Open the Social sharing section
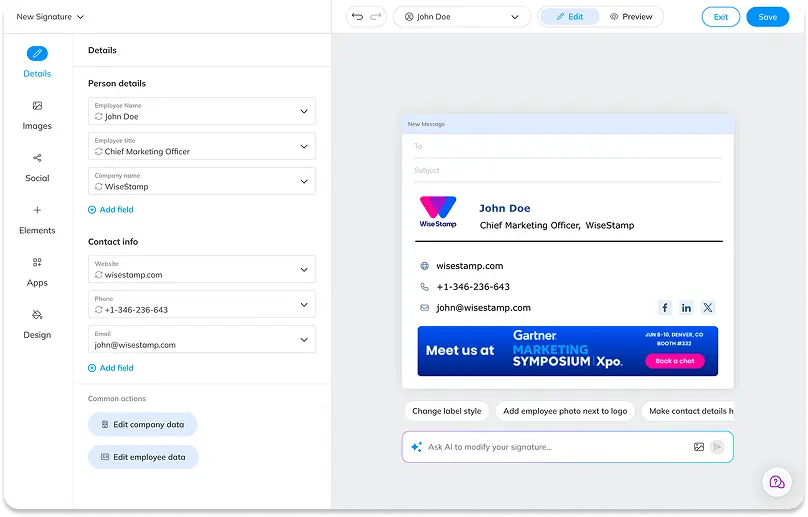This screenshot has width=808, height=517. [37, 168]
